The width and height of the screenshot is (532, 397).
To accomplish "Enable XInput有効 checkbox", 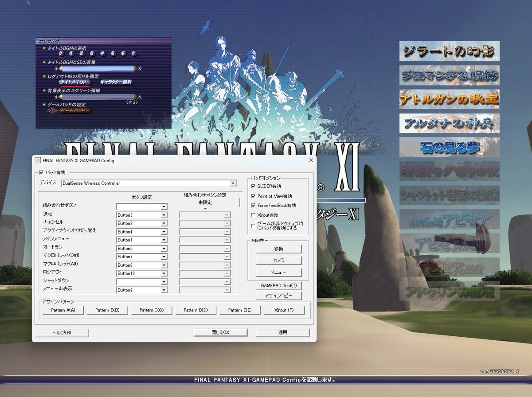I will (253, 215).
